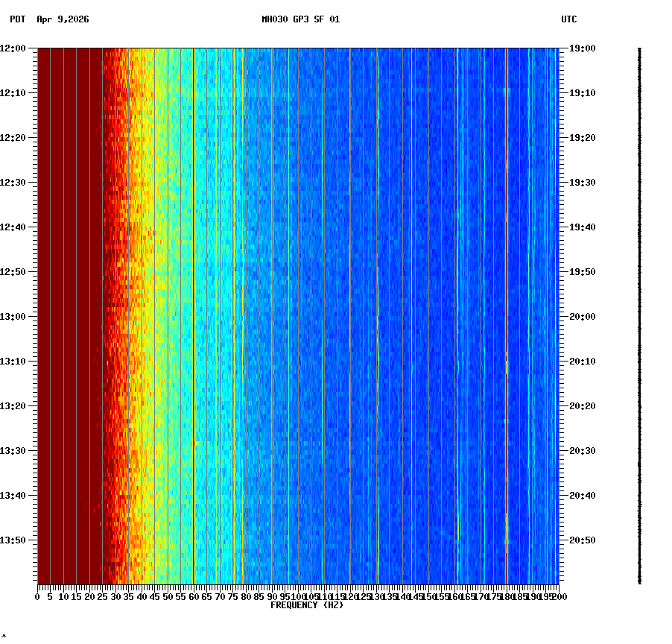Click the dark red low-frequency band
Screen dimensions: 672x644
click(x=67, y=298)
